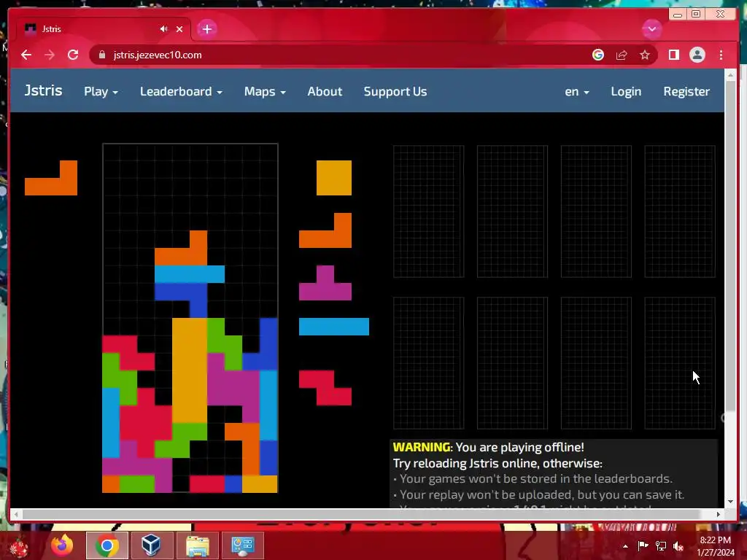
Task: Expand the Play dropdown menu
Action: [101, 91]
